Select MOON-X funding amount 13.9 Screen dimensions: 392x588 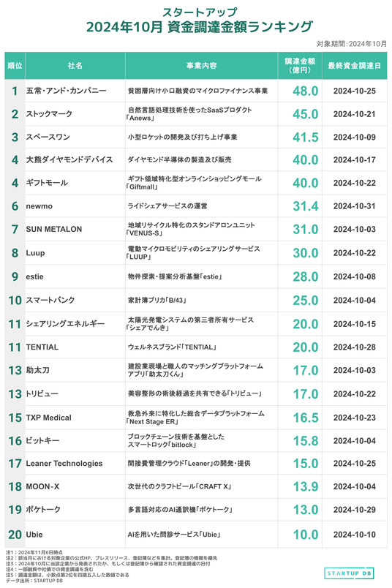point(306,487)
